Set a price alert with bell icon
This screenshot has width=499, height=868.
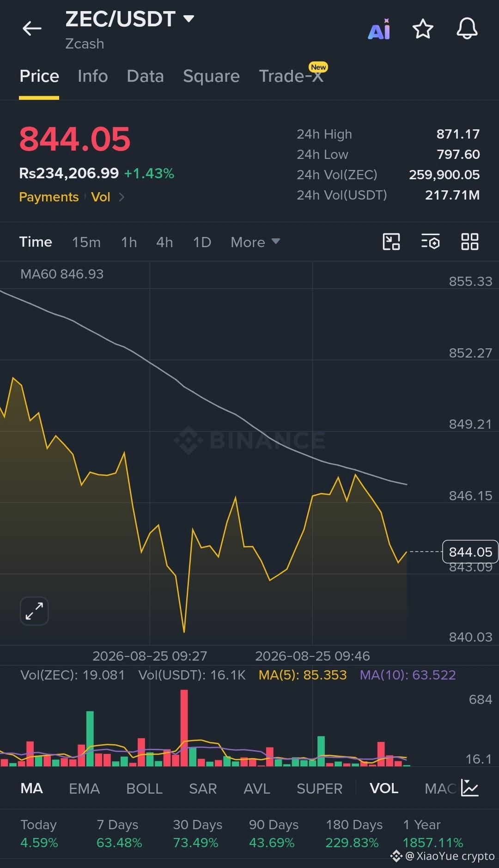(467, 29)
